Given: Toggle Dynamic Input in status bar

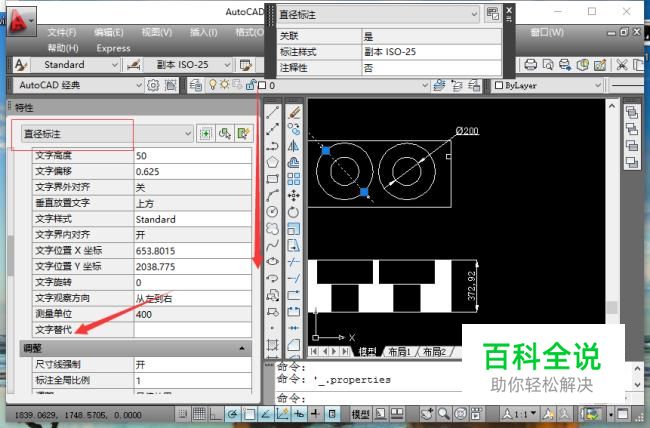Looking at the screenshot, I should click(299, 413).
